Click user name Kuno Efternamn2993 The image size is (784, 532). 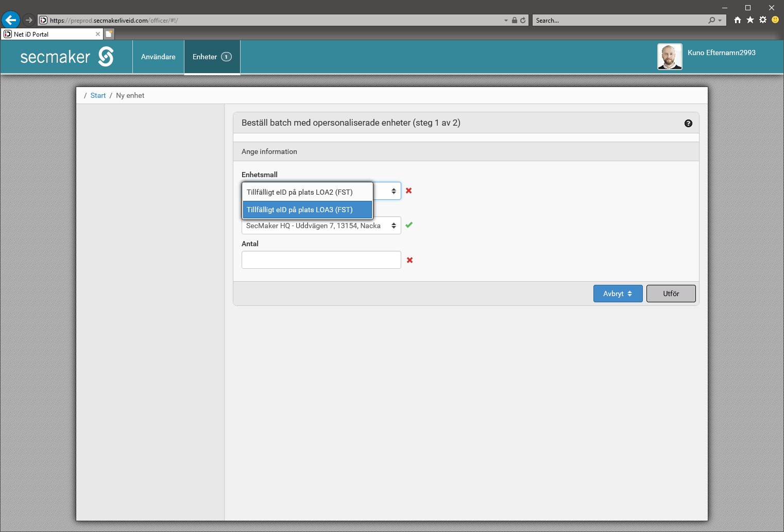722,53
